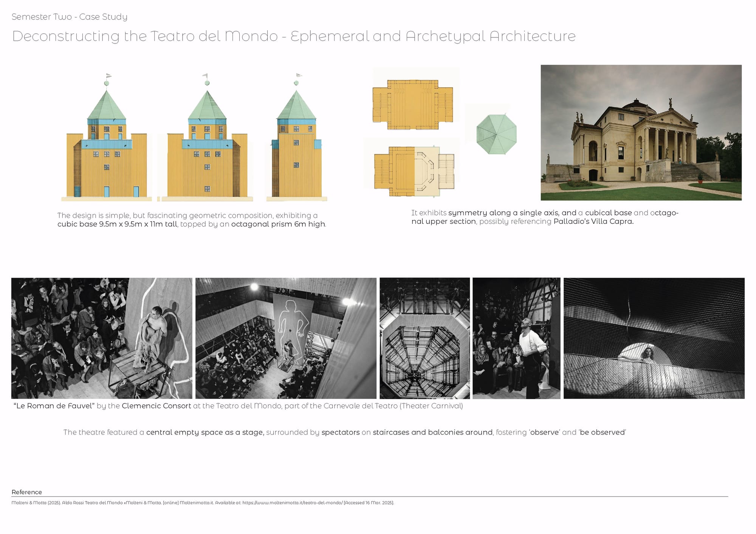Select the octagonal ceiling structure photo
Image resolution: width=756 pixels, height=534 pixels.
point(424,338)
